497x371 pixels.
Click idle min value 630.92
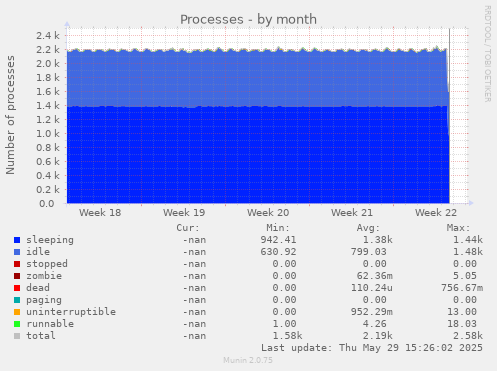[278, 252]
